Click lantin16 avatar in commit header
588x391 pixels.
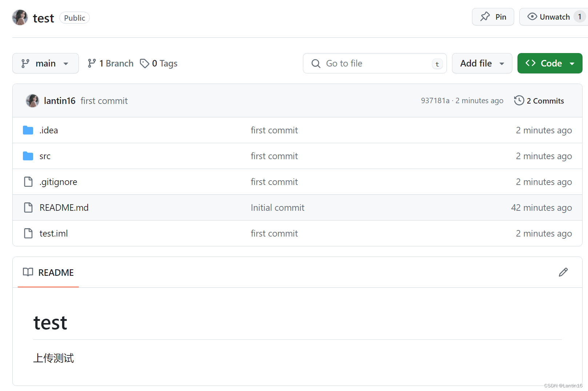[x=32, y=101]
